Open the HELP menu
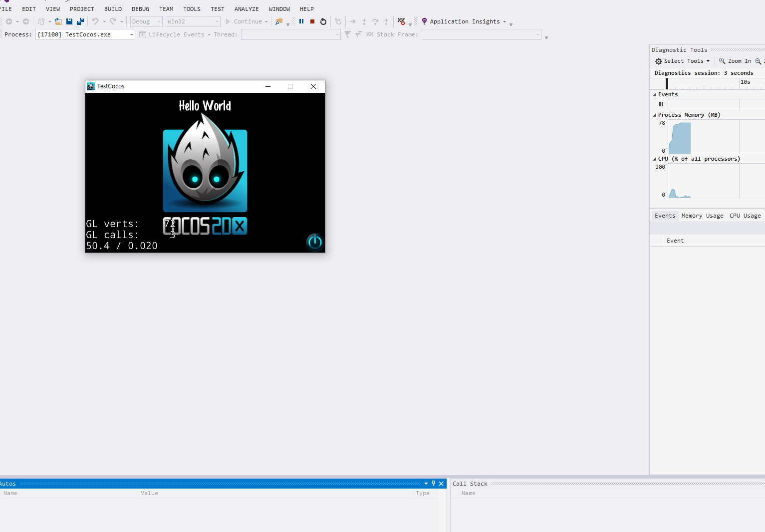Viewport: 765px width, 532px height. pos(307,9)
